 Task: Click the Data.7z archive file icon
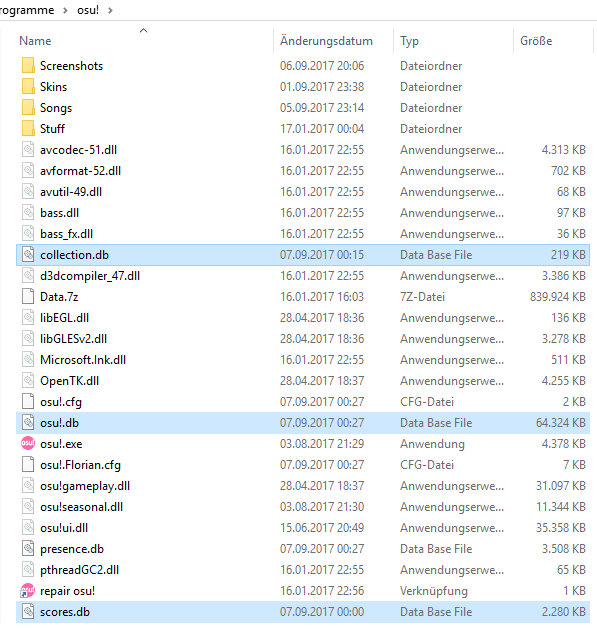tap(28, 296)
